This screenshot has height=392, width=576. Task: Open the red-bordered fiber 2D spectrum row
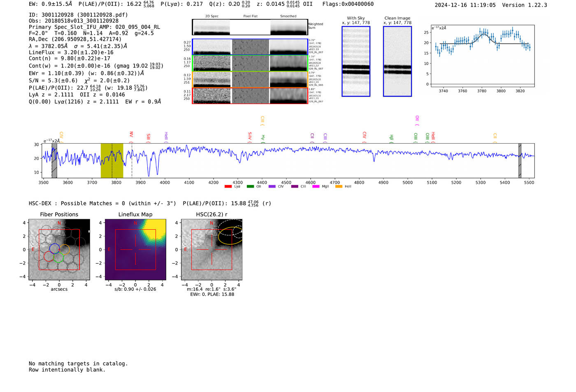[x=250, y=95]
